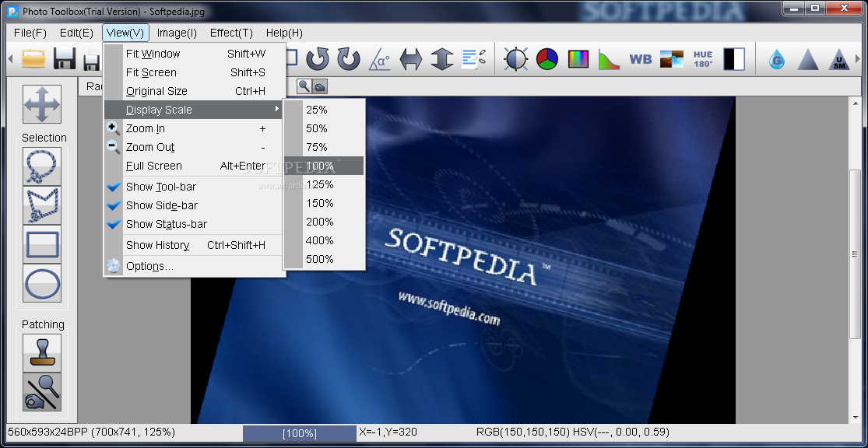Click the [100%] progress bar in status bar
The height and width of the screenshot is (448, 868).
click(x=300, y=433)
